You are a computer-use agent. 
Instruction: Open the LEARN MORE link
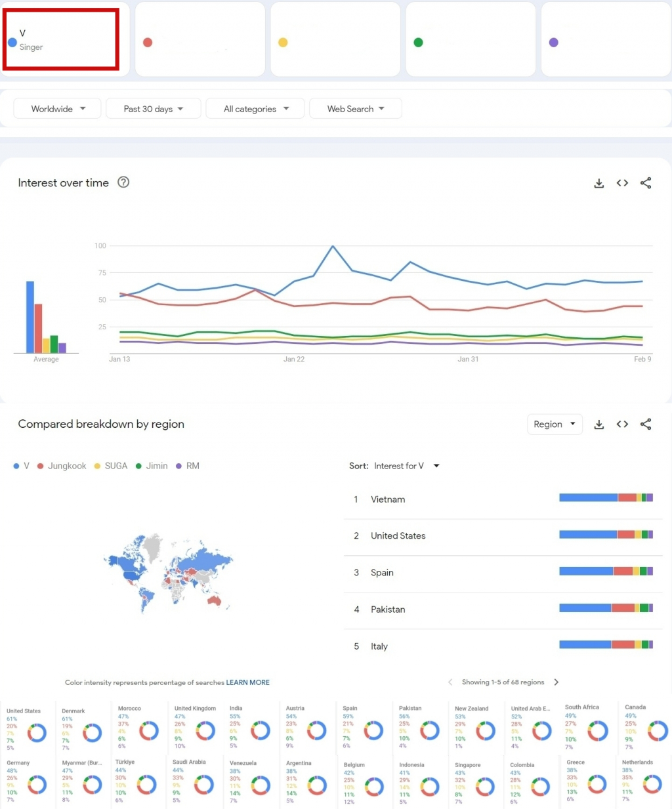tap(248, 682)
